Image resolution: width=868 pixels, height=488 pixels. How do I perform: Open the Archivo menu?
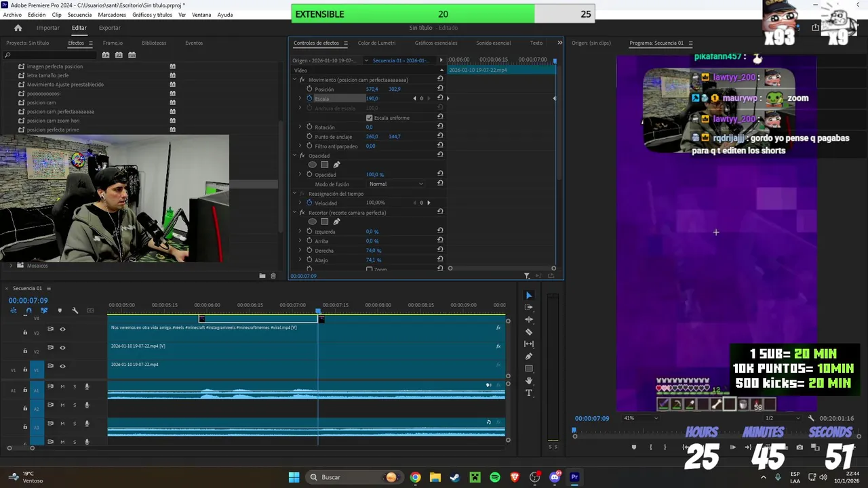(x=12, y=15)
